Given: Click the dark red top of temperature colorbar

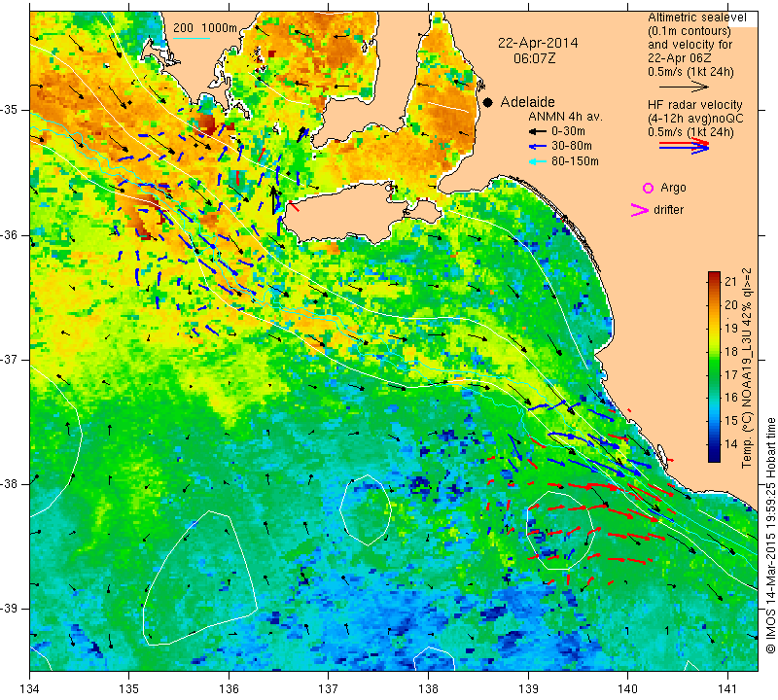Looking at the screenshot, I should [x=714, y=276].
